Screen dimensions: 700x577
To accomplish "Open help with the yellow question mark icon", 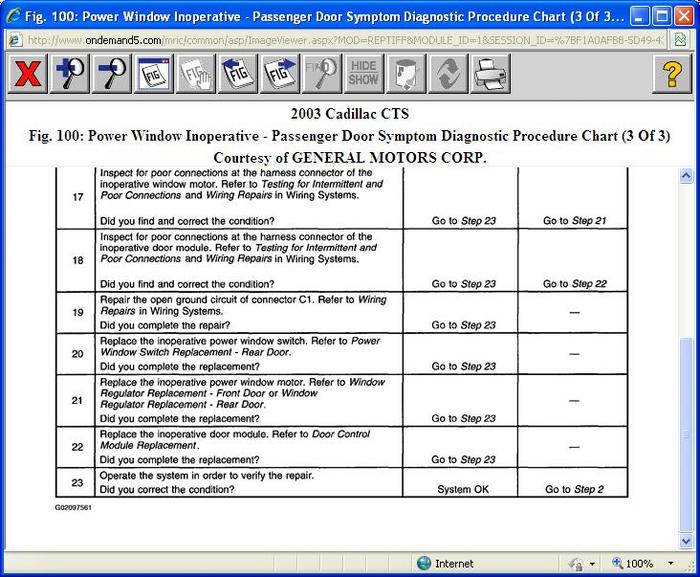I will [672, 73].
